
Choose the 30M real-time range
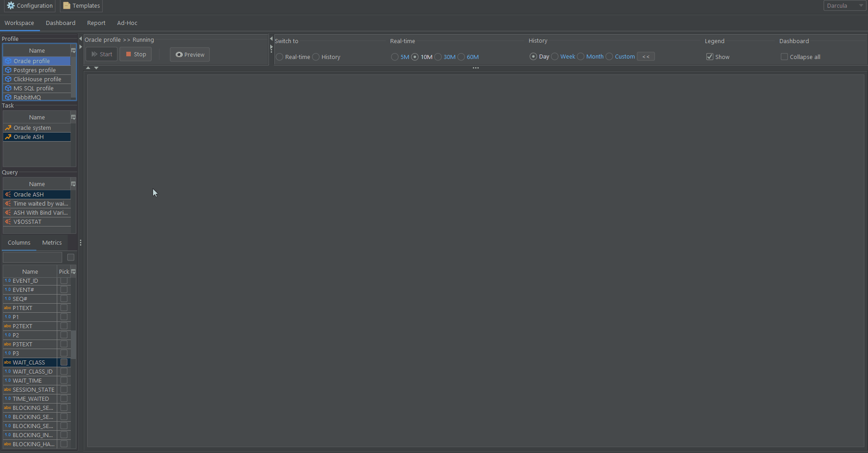[438, 57]
